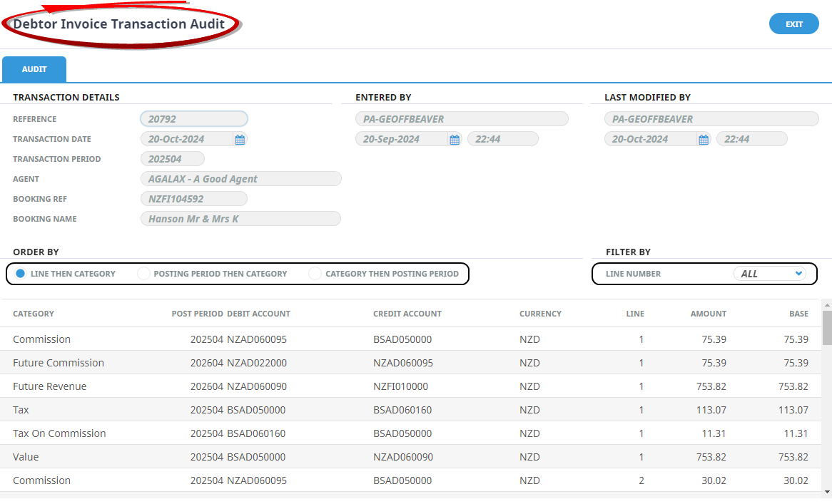Sort by the Category column header

point(34,314)
